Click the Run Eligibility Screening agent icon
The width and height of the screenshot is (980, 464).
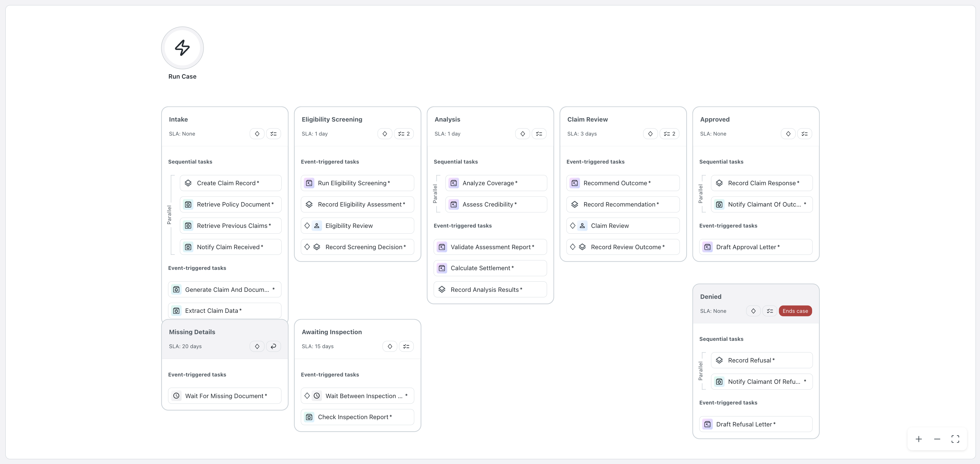pos(309,183)
